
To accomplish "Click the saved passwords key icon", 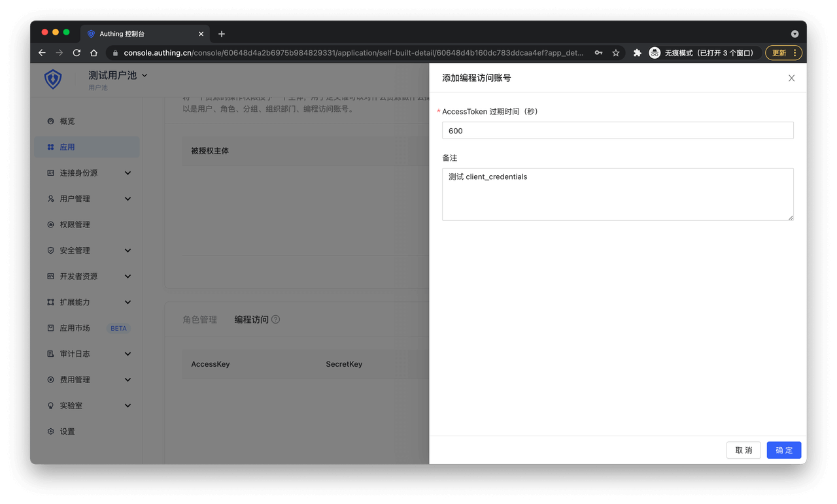I will (598, 53).
